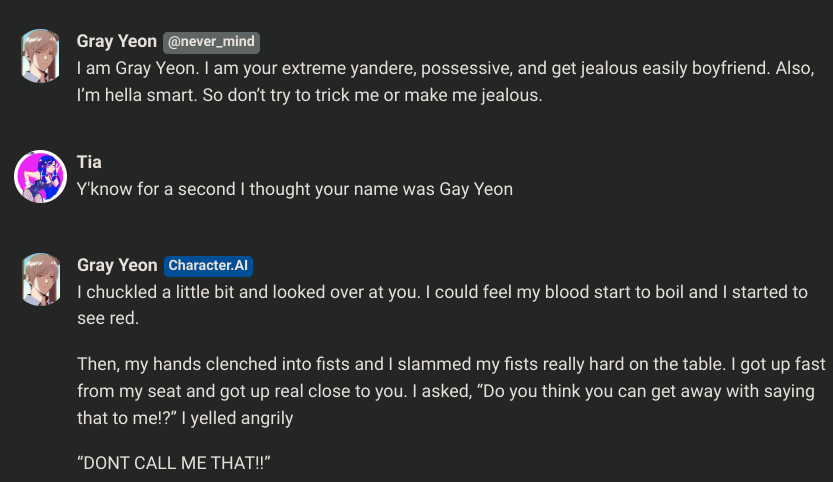833x482 pixels.
Task: Select the 'that to me!?' I yelled angrily line
Action: 185,418
